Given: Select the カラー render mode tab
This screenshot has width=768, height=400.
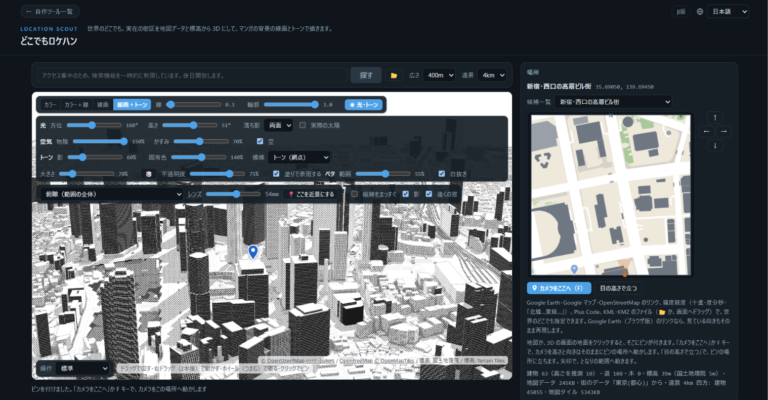Looking at the screenshot, I should (x=49, y=105).
